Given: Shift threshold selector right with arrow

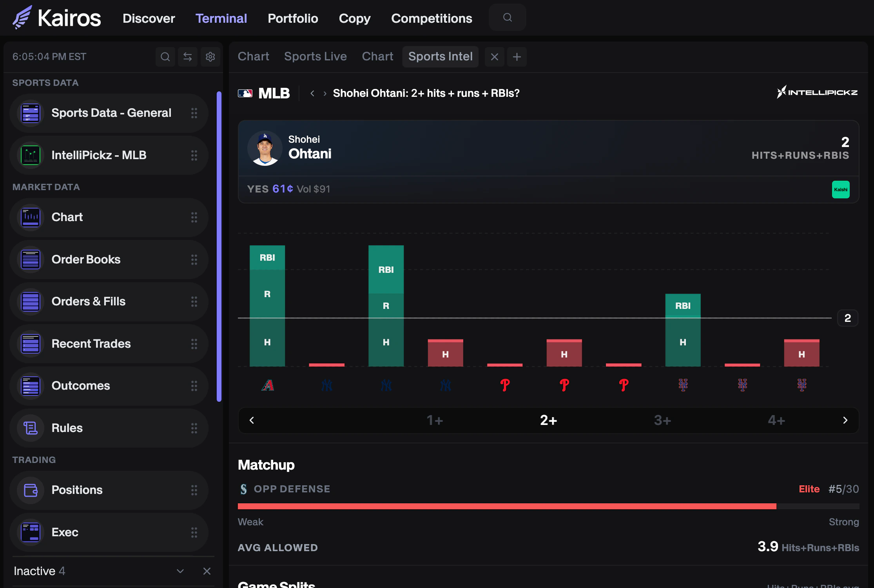Looking at the screenshot, I should tap(845, 420).
